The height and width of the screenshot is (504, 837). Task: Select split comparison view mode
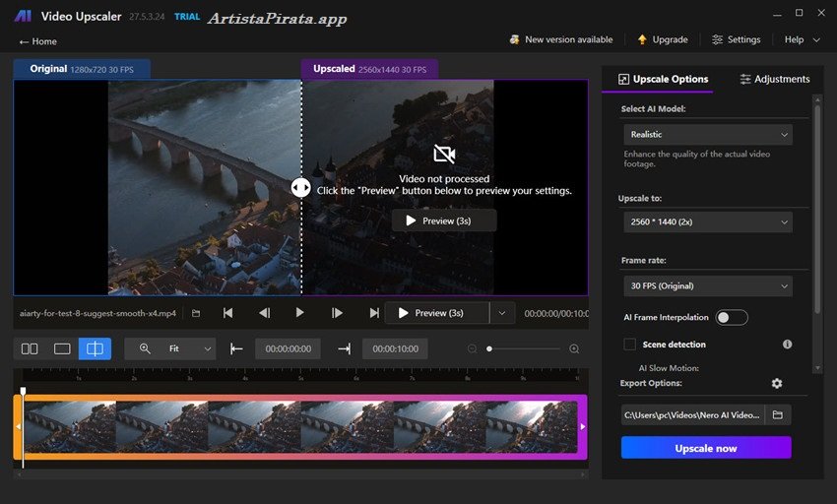pos(95,349)
